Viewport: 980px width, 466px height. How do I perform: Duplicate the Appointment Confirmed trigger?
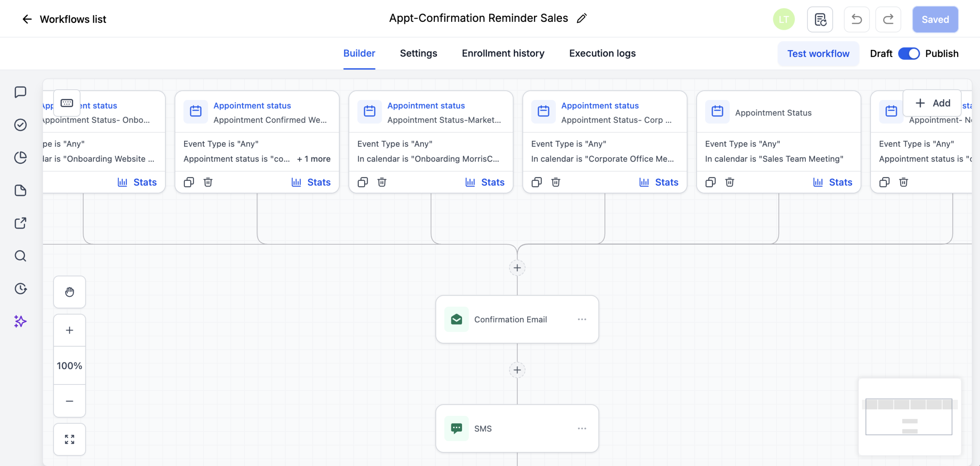[x=189, y=182]
